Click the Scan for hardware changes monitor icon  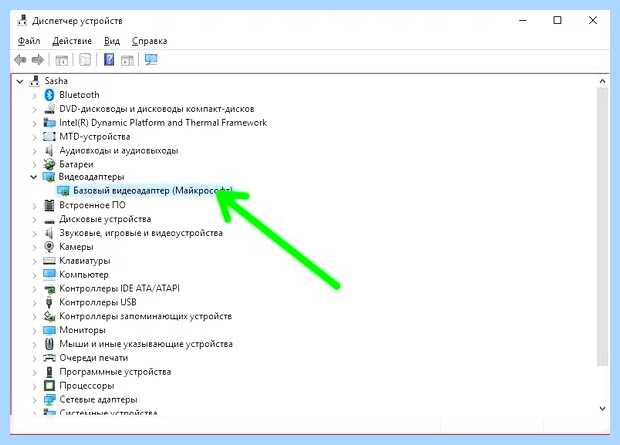pos(151,60)
